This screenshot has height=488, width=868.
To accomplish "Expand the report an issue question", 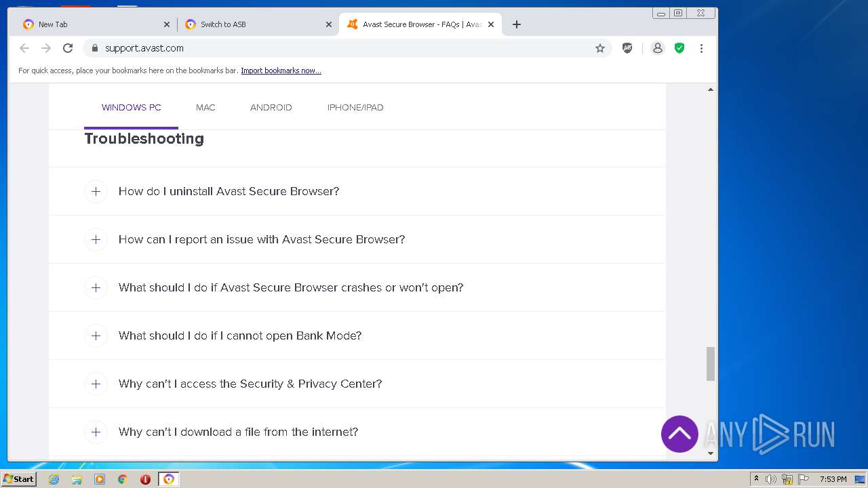I will pos(96,239).
